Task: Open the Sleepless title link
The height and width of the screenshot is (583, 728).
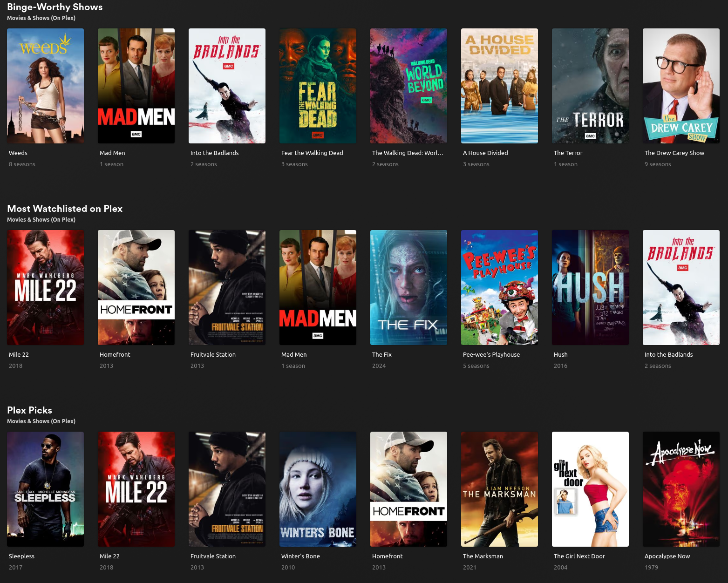Action: [21, 556]
